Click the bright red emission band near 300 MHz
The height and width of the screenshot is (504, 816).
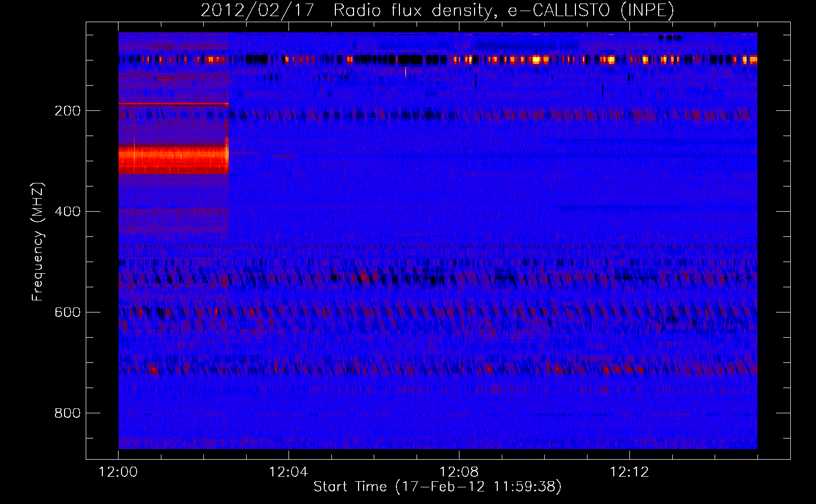pyautogui.click(x=173, y=160)
